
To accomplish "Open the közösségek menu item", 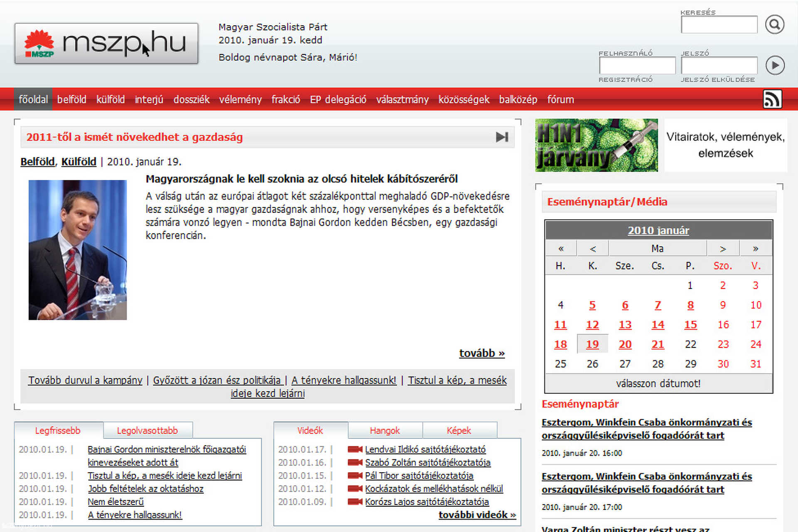I will coord(464,99).
